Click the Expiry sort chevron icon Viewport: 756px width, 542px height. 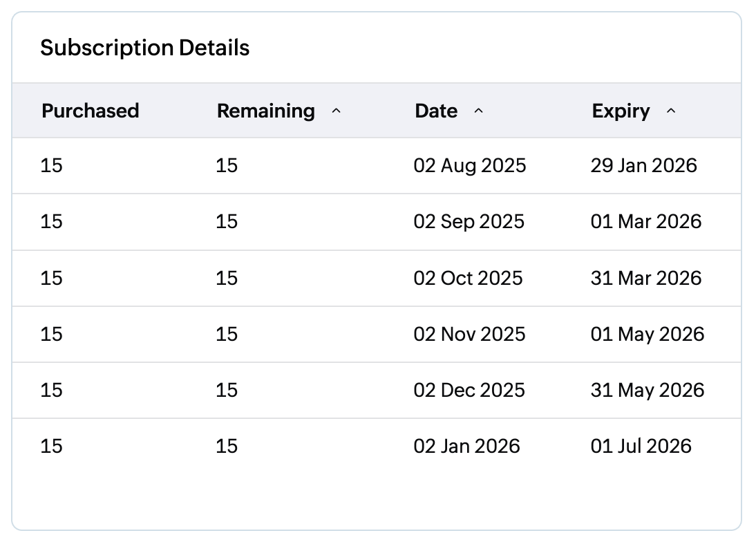[670, 111]
